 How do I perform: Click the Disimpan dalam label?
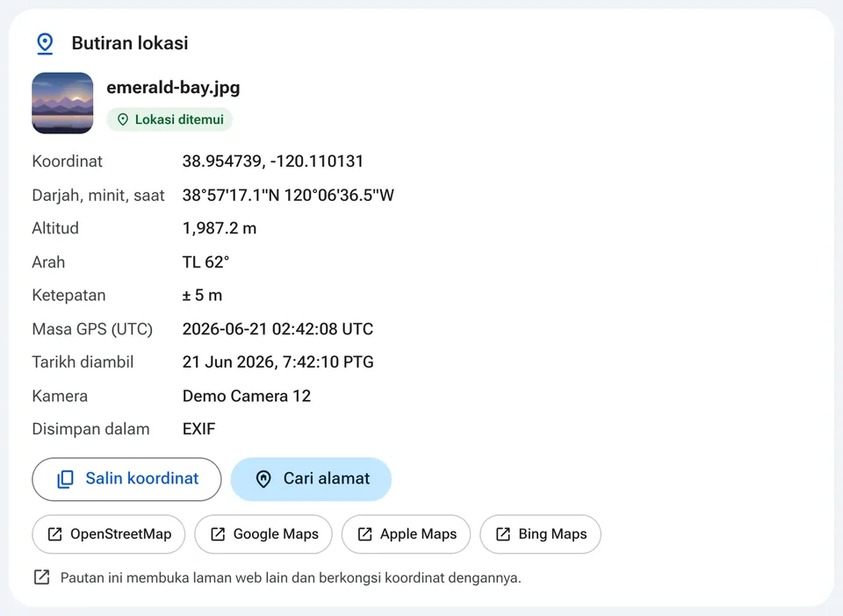90,429
